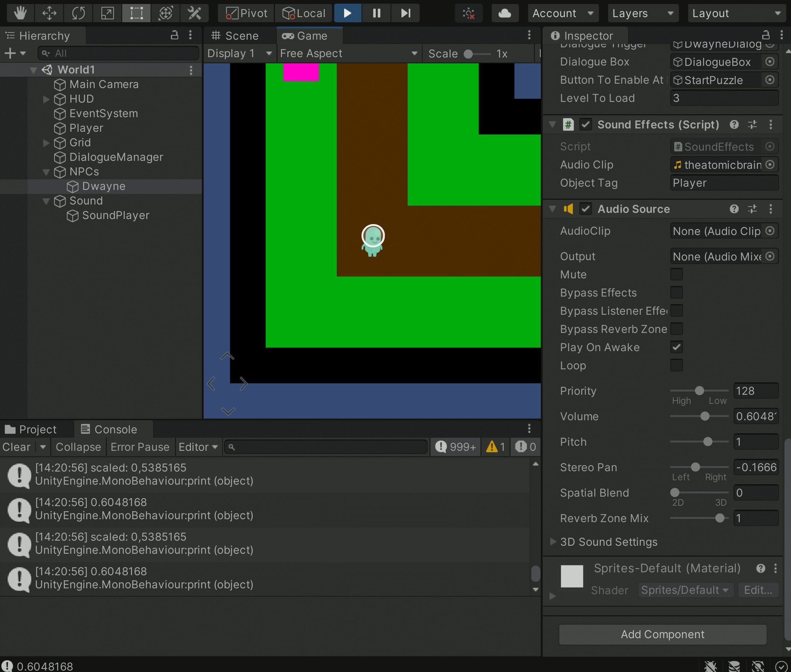
Task: Click the Add Component button
Action: [662, 634]
